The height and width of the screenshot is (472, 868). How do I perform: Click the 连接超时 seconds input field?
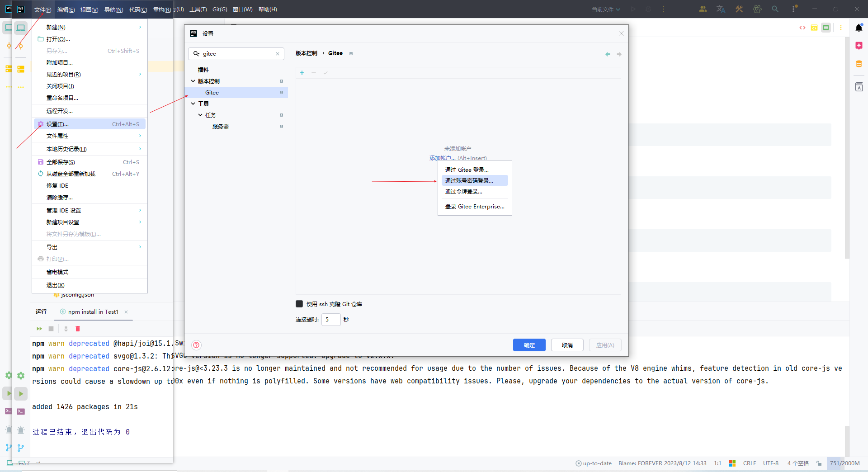coord(331,320)
